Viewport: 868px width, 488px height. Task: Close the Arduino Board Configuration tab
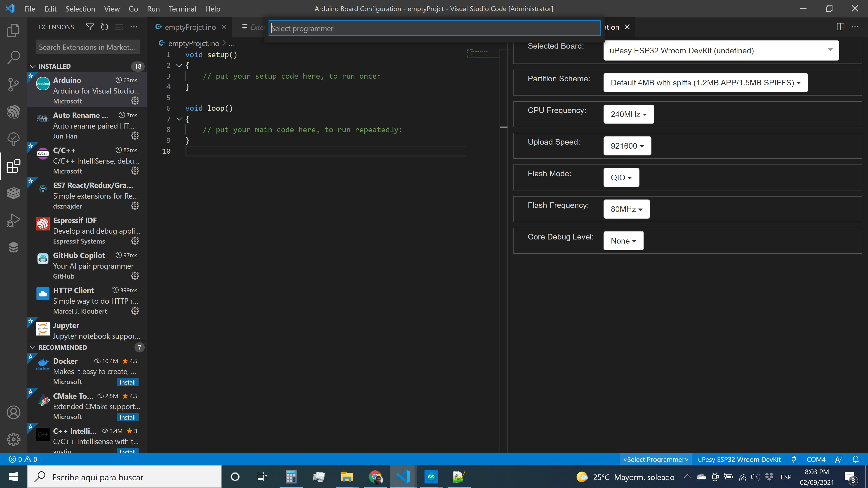[627, 27]
